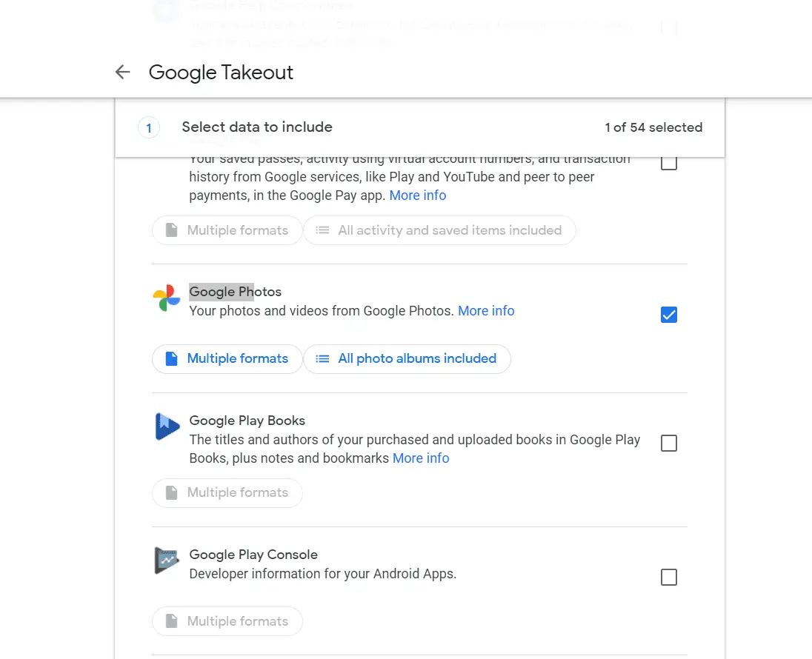Open More info link for Google Pay
812x659 pixels.
pos(417,195)
